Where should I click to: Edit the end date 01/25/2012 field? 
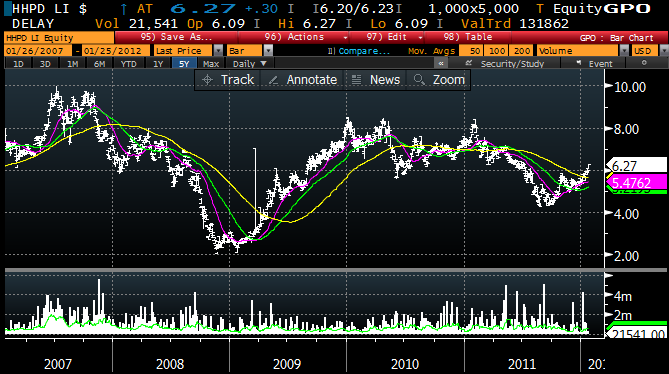click(116, 51)
